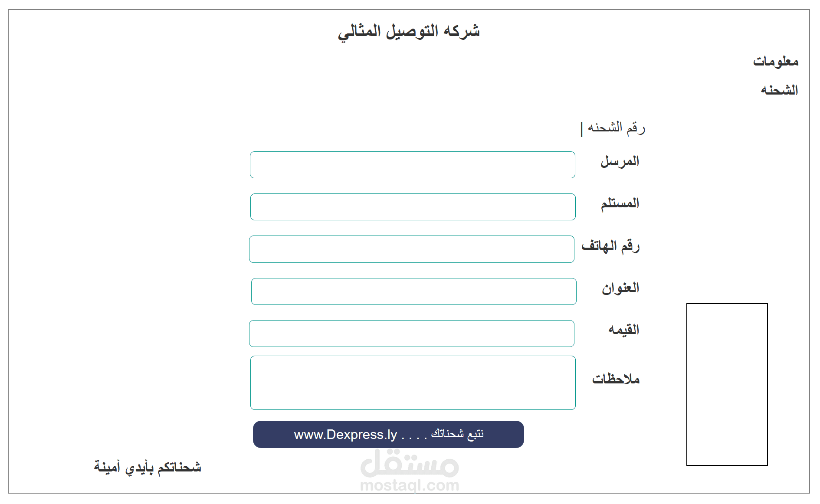Click the المرسل field label
Image resolution: width=820 pixels, height=504 pixels.
[x=623, y=160]
